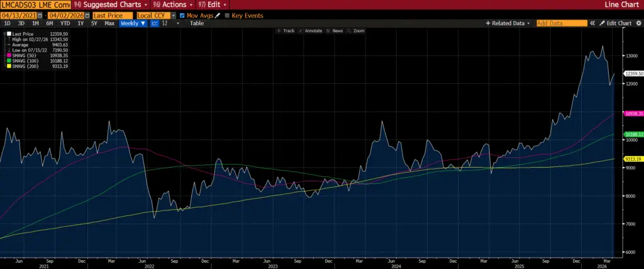
Task: Select the Max time range
Action: point(109,23)
